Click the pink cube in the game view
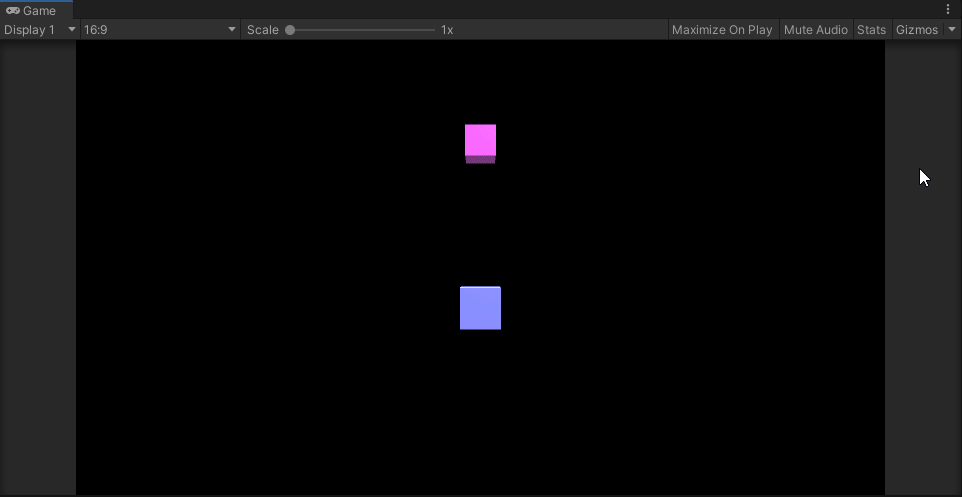This screenshot has height=497, width=962. click(480, 144)
